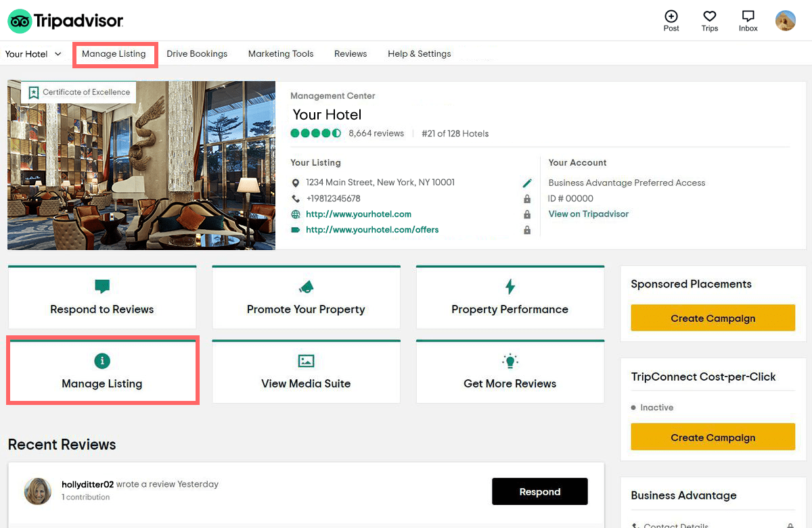Click the pencil edit icon beside the address

click(x=527, y=183)
